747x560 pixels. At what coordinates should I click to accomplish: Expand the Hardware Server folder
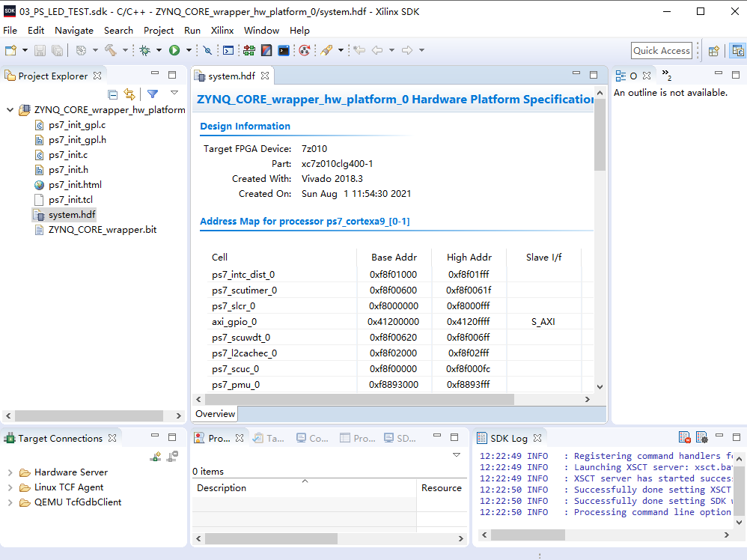tap(10, 472)
